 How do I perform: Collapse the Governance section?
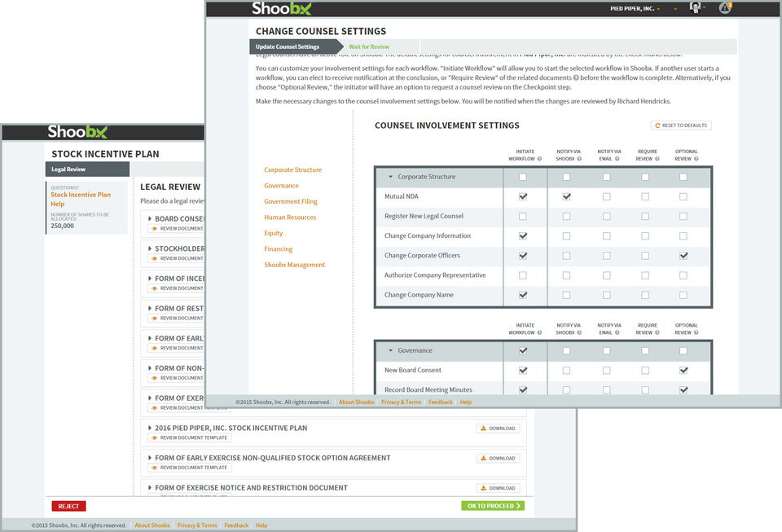click(x=390, y=351)
